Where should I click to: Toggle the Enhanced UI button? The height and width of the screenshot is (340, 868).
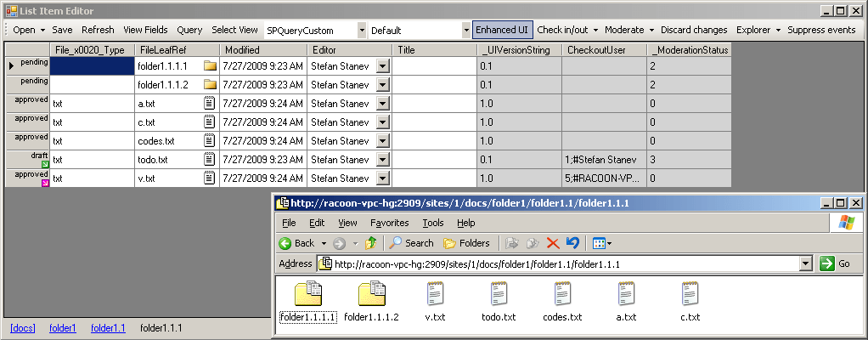(502, 30)
